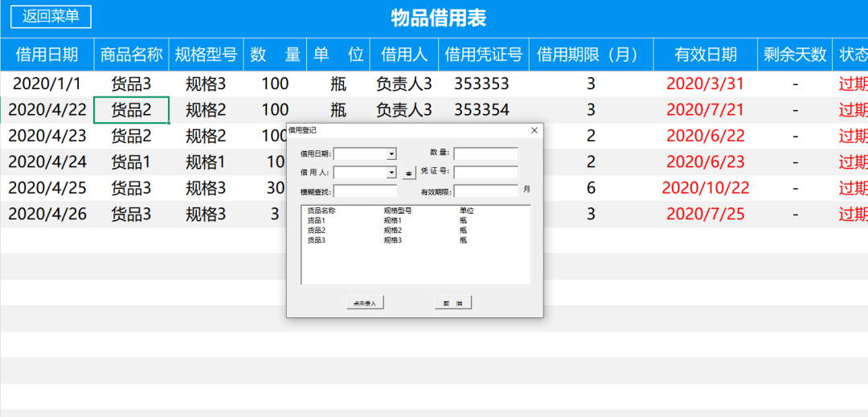The image size is (868, 417).
Task: Click 货品1 cell in the 2020/4/24 row
Action: 131,162
